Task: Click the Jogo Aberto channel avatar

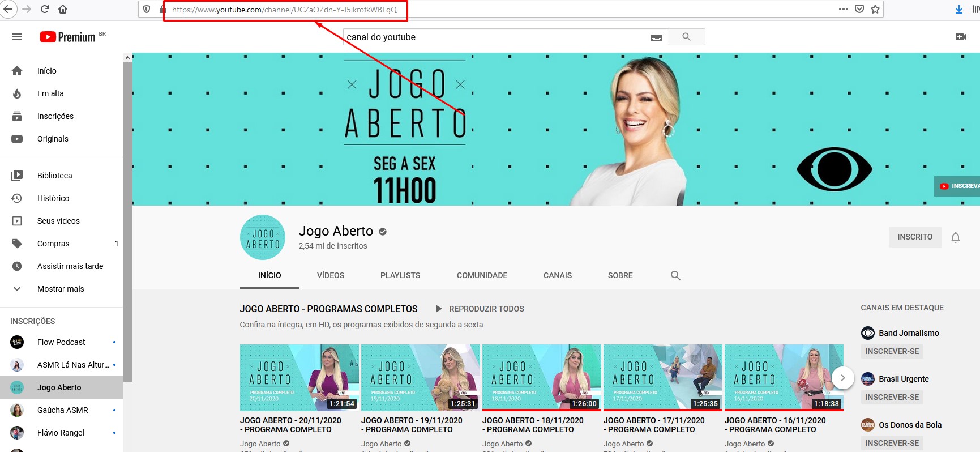Action: click(263, 237)
